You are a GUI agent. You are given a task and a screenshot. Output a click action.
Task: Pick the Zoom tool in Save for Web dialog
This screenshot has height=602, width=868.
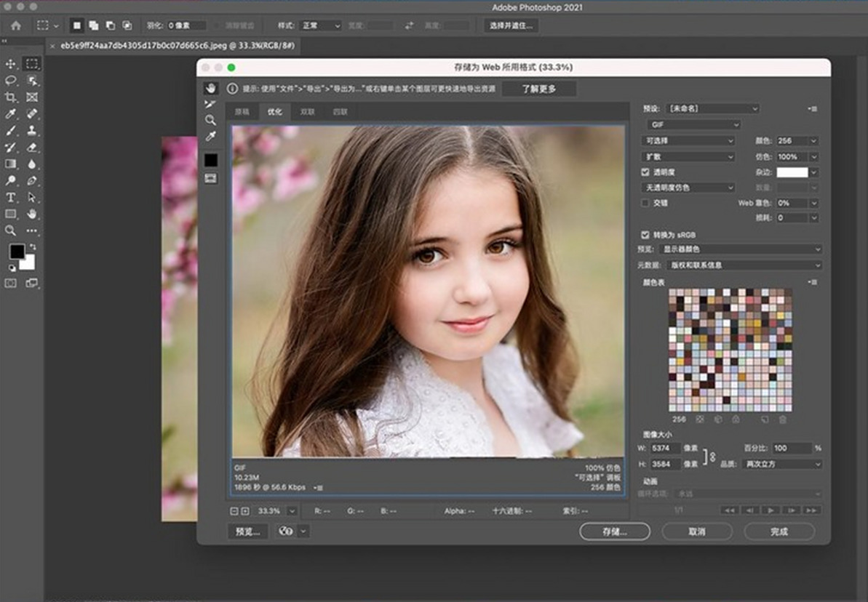tap(210, 120)
